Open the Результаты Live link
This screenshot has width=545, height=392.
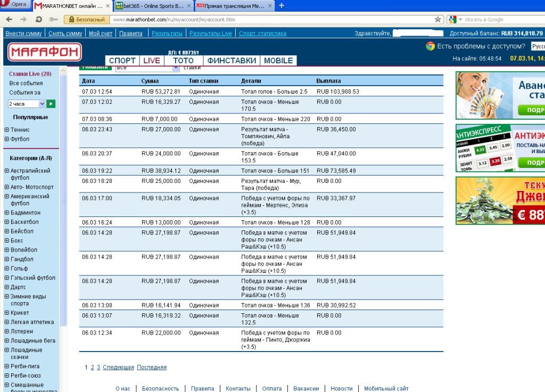click(x=211, y=34)
